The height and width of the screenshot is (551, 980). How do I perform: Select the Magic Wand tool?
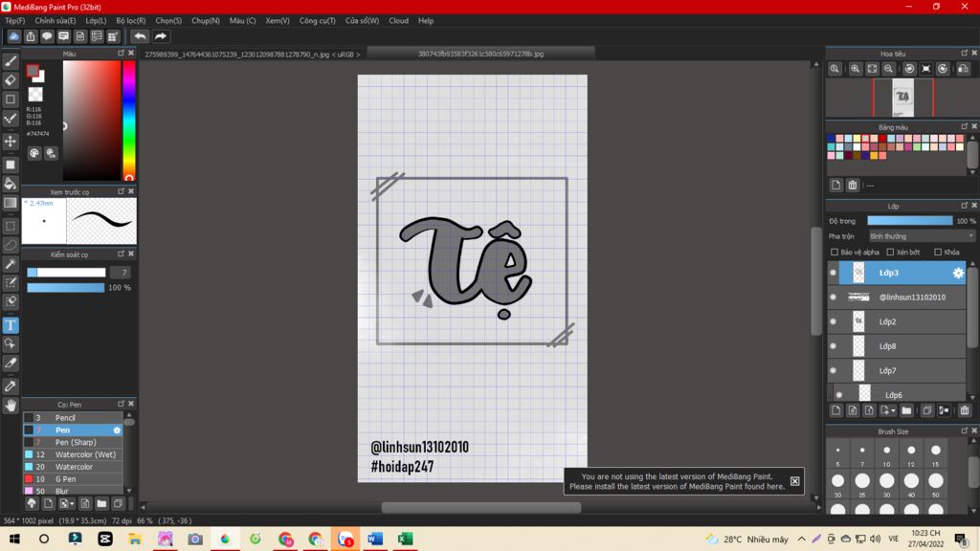click(x=11, y=264)
